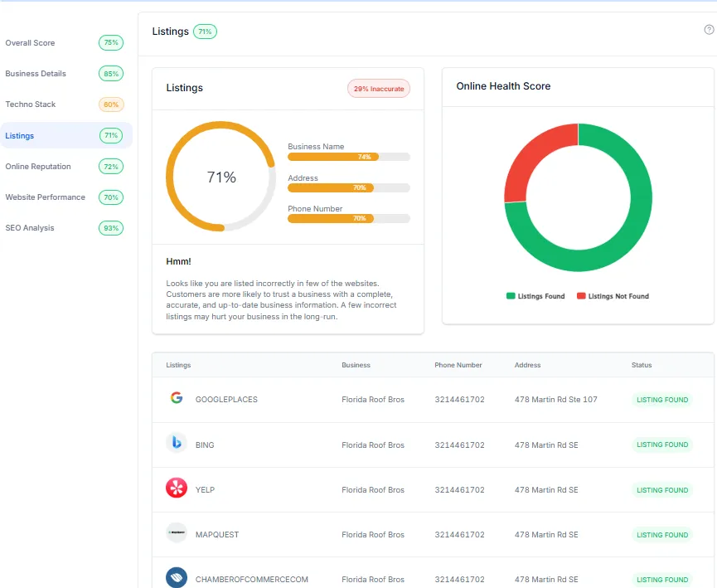Click the Hmm! message heading

[x=178, y=261]
